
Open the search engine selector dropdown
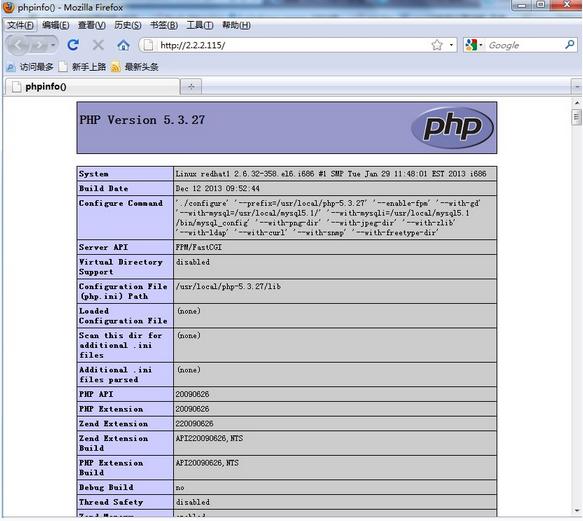481,45
